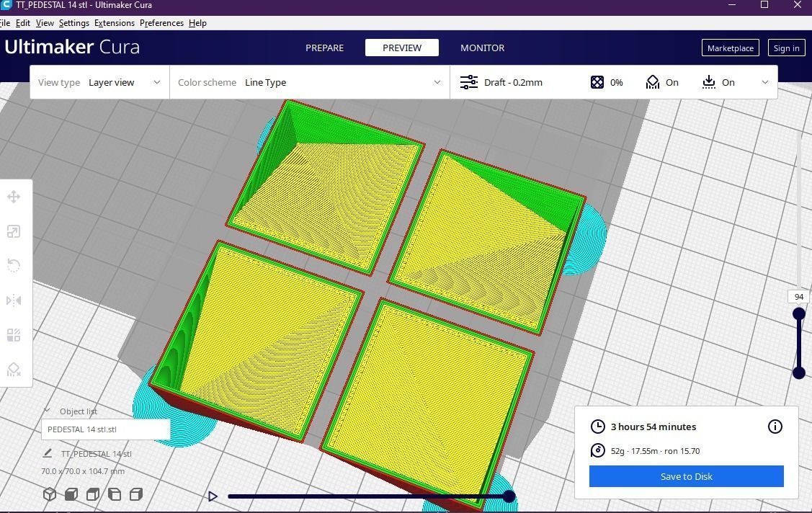Maximize the Ultimaker Cura window

pos(764,4)
